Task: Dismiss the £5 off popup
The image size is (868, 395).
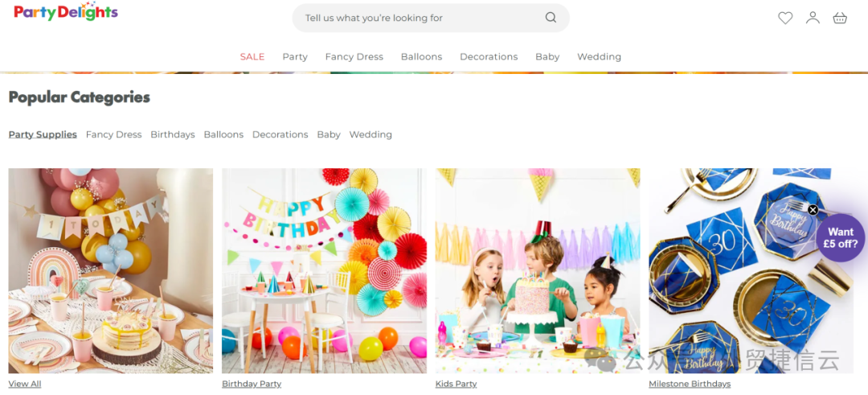Action: tap(813, 210)
